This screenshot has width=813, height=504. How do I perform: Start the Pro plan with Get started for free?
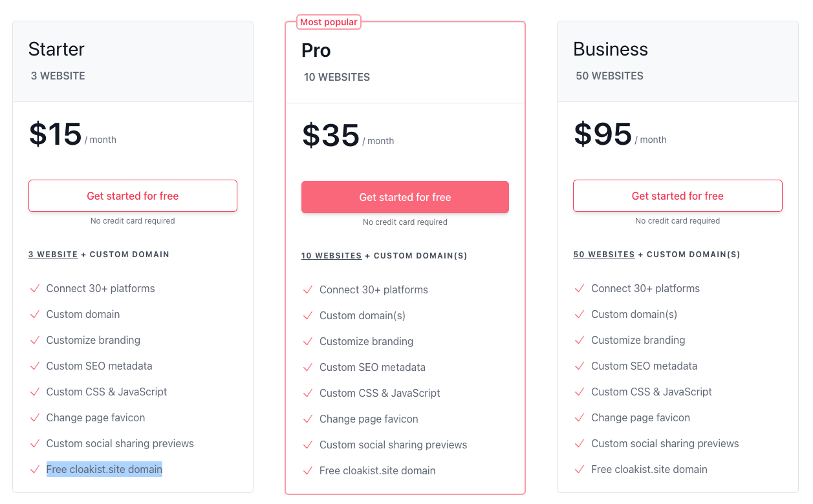[x=405, y=197]
